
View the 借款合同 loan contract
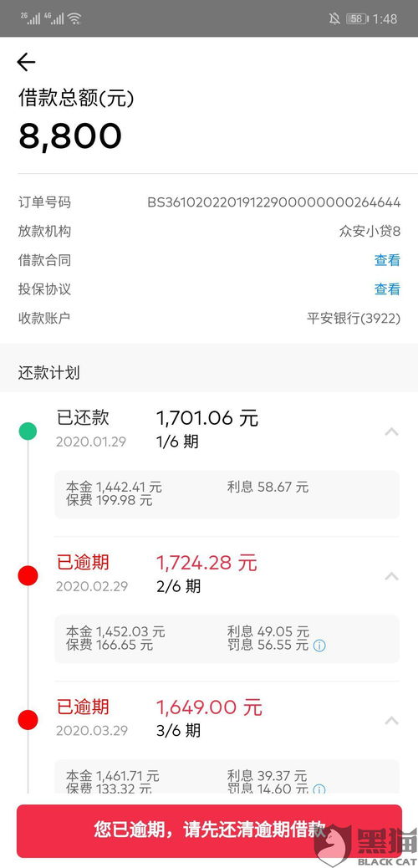point(387,260)
